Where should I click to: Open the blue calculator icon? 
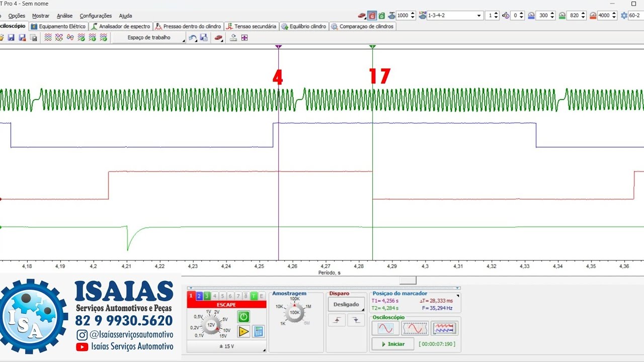(x=258, y=331)
